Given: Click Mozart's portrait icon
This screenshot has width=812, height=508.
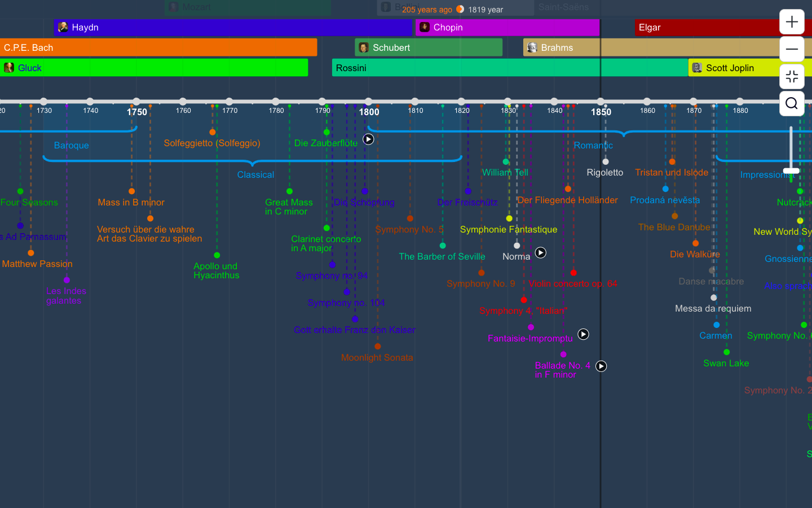Looking at the screenshot, I should pyautogui.click(x=173, y=7).
